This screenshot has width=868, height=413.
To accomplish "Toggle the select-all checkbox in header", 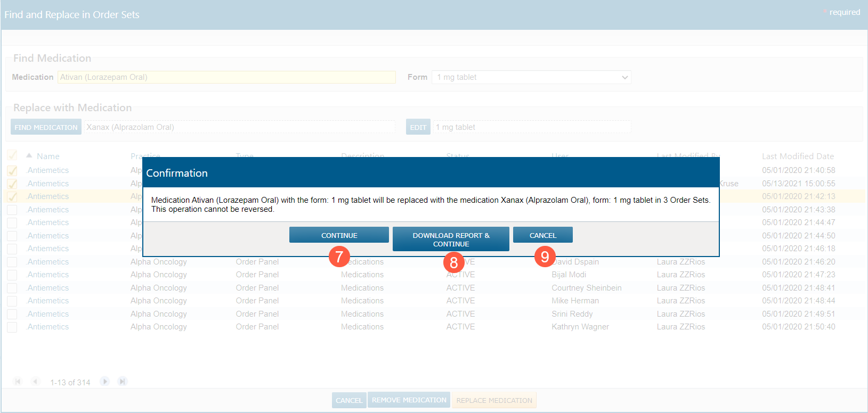I will [12, 156].
